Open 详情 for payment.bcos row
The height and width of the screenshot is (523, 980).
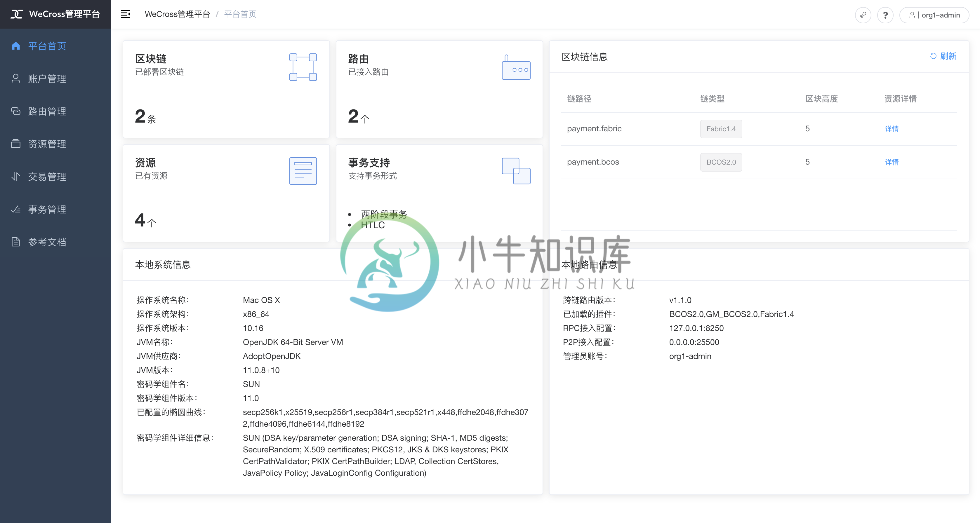891,162
